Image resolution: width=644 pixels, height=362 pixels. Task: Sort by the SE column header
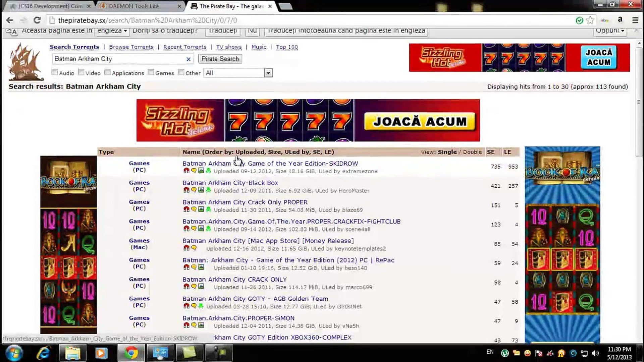pyautogui.click(x=491, y=152)
